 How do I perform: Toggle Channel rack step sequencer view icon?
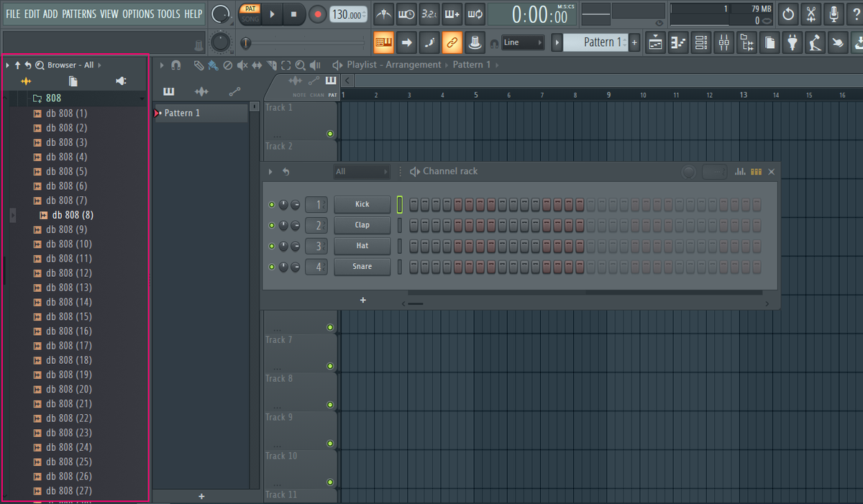pos(756,172)
